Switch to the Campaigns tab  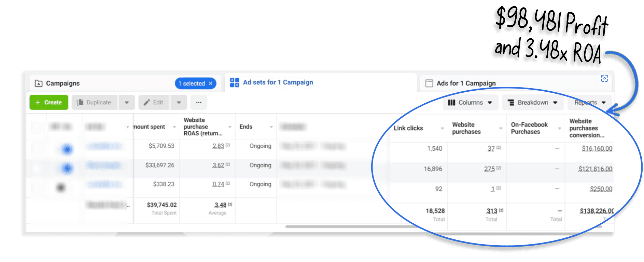[x=63, y=83]
